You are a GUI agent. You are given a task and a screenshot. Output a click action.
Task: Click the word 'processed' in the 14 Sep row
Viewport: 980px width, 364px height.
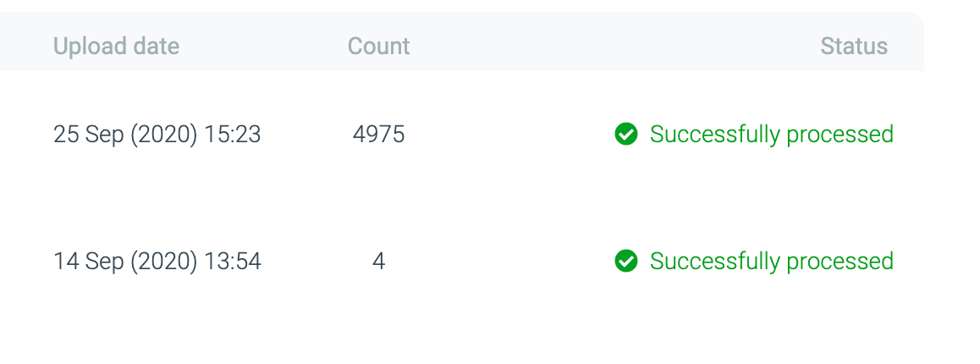point(840,261)
